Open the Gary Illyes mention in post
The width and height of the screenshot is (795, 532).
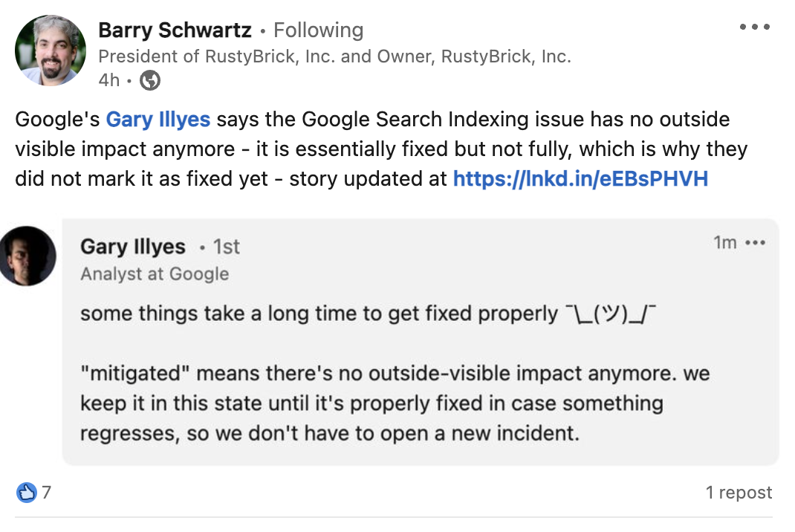coord(158,120)
